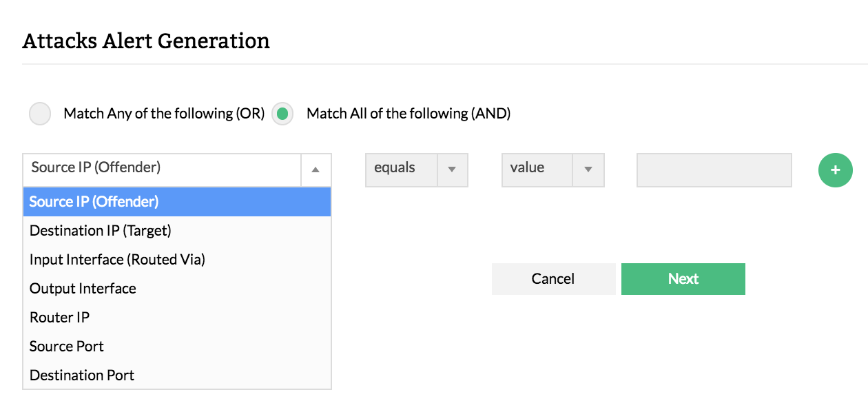Click the green plus add-condition icon

pos(835,169)
